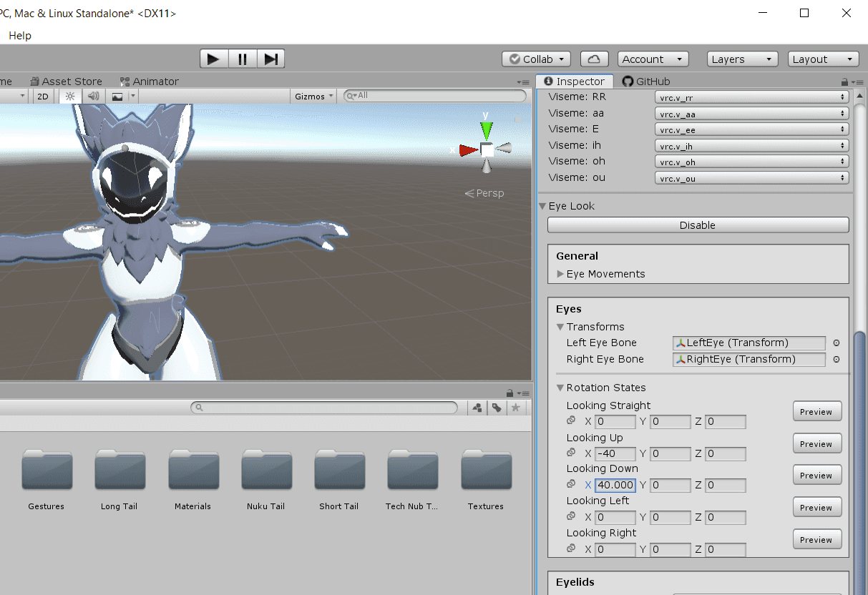Click the Right Eye Bone object field
The image size is (868, 595).
tap(749, 359)
